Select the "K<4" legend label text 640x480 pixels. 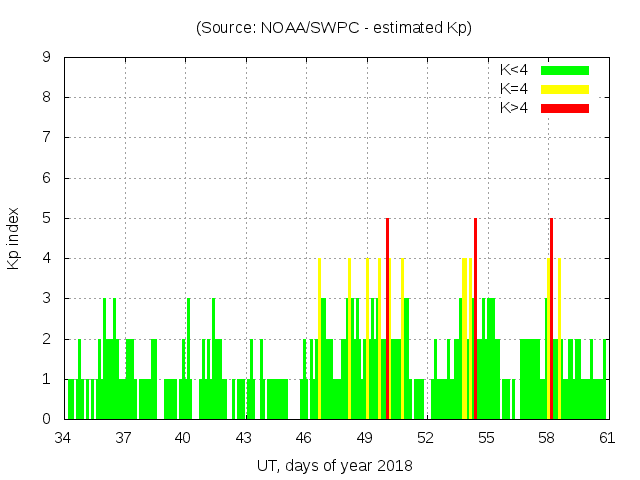(514, 70)
